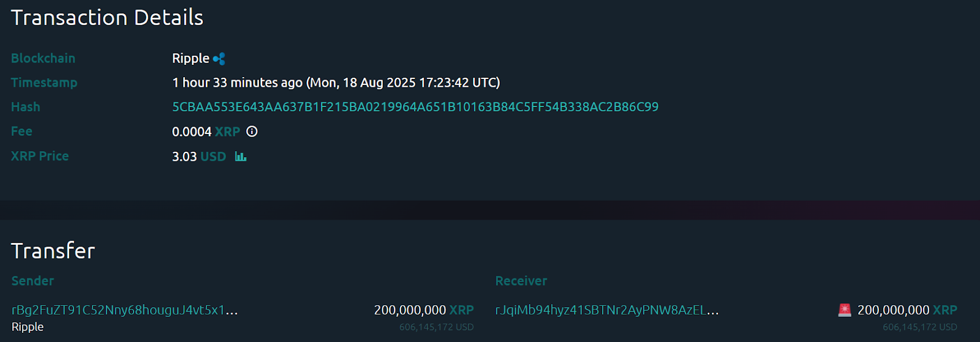Open the transaction hash link
This screenshot has height=342, width=980.
click(x=415, y=107)
